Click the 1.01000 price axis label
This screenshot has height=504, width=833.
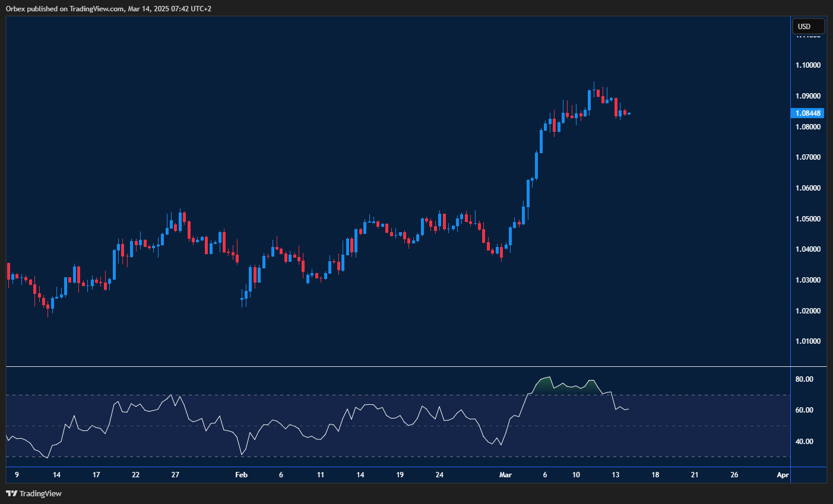pyautogui.click(x=807, y=341)
